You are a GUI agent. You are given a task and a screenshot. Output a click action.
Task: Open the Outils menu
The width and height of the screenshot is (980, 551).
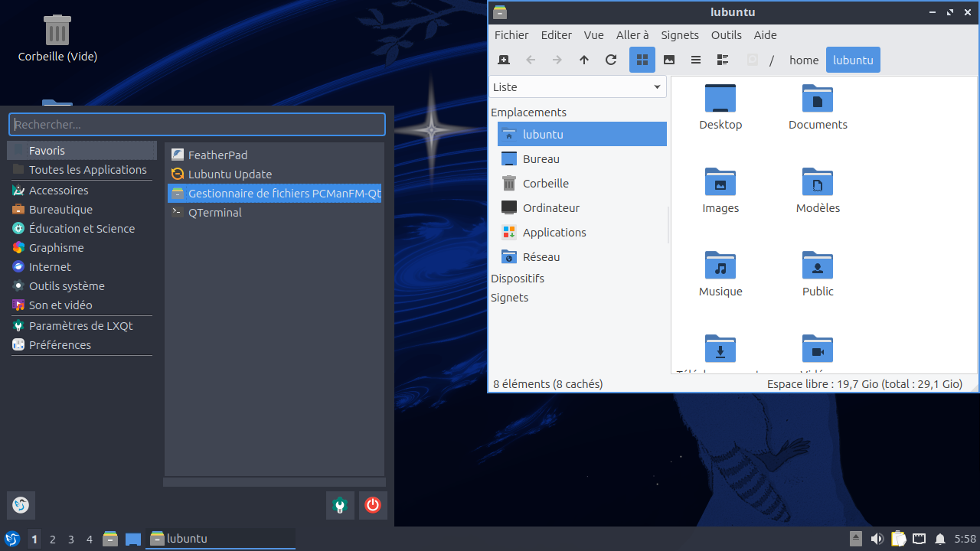coord(726,35)
